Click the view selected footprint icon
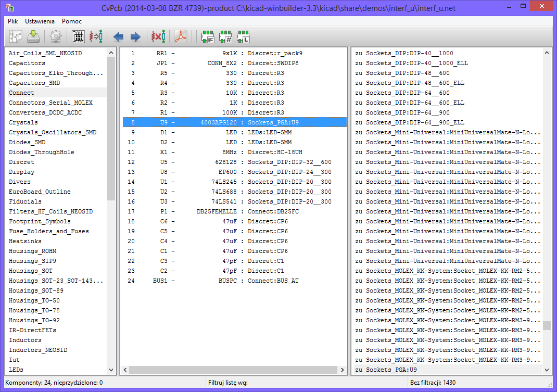557x392 pixels. click(78, 36)
